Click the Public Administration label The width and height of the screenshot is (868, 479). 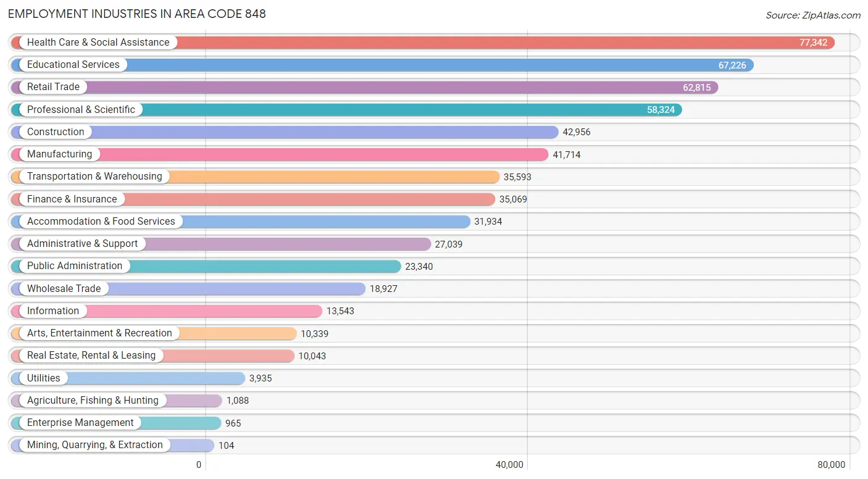[75, 265]
